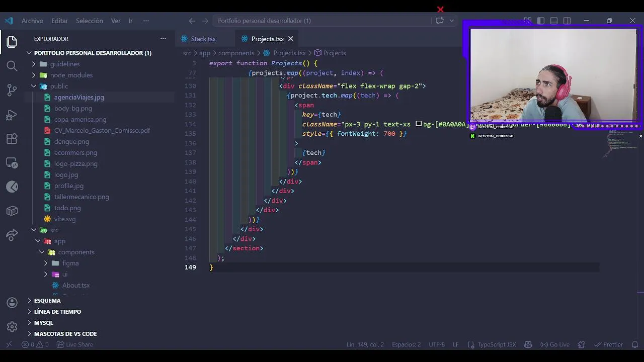Click the Copilot status icon in the status bar
The image size is (644, 362).
pyautogui.click(x=528, y=344)
